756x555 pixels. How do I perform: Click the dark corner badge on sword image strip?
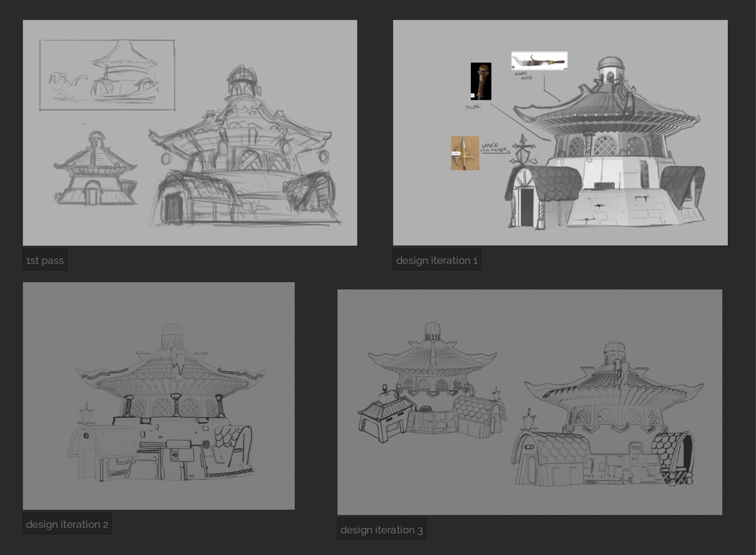pos(566,68)
